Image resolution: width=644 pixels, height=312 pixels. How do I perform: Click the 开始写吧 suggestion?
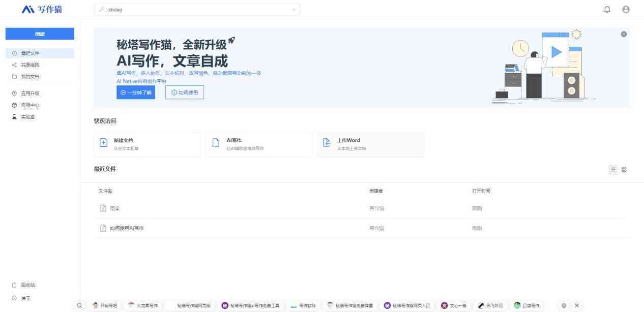(105, 305)
